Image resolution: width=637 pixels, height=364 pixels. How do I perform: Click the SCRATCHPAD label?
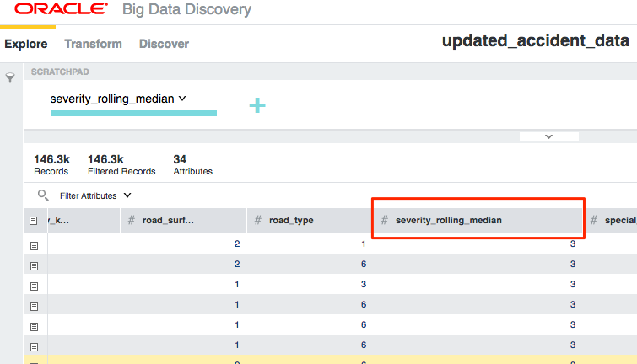(60, 72)
